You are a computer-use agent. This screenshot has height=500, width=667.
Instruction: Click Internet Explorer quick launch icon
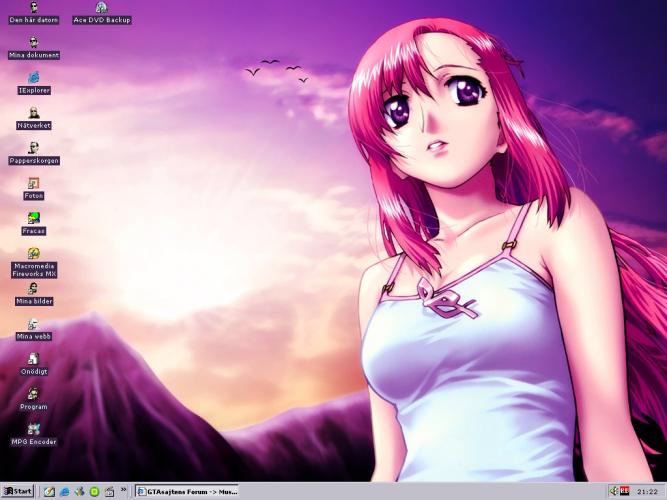(x=64, y=492)
